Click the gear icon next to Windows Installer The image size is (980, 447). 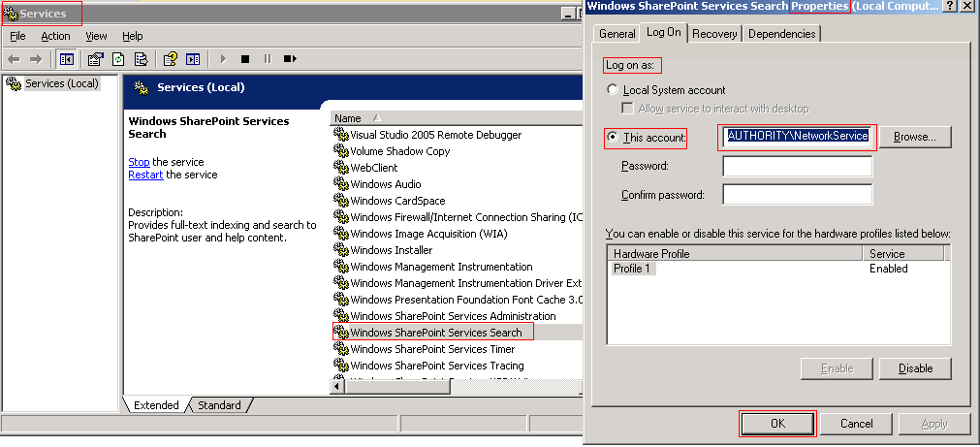click(340, 249)
